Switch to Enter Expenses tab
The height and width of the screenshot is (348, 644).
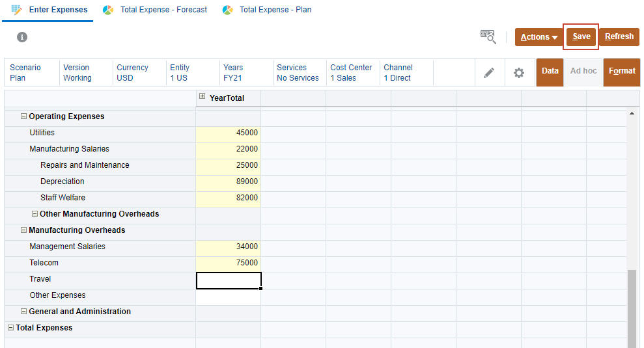(59, 10)
